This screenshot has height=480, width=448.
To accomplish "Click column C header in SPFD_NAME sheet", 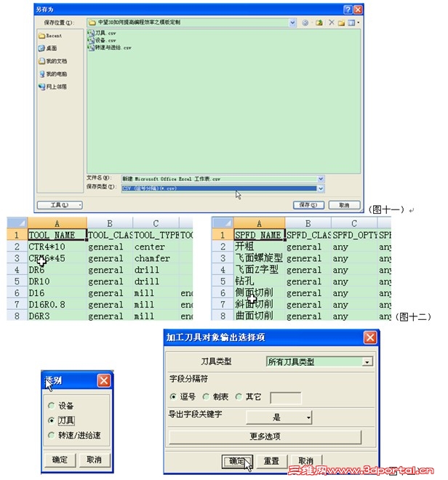I will point(354,223).
